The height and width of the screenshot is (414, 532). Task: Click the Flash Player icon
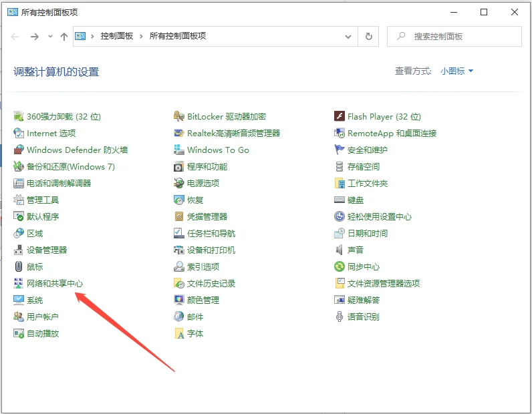tap(340, 116)
